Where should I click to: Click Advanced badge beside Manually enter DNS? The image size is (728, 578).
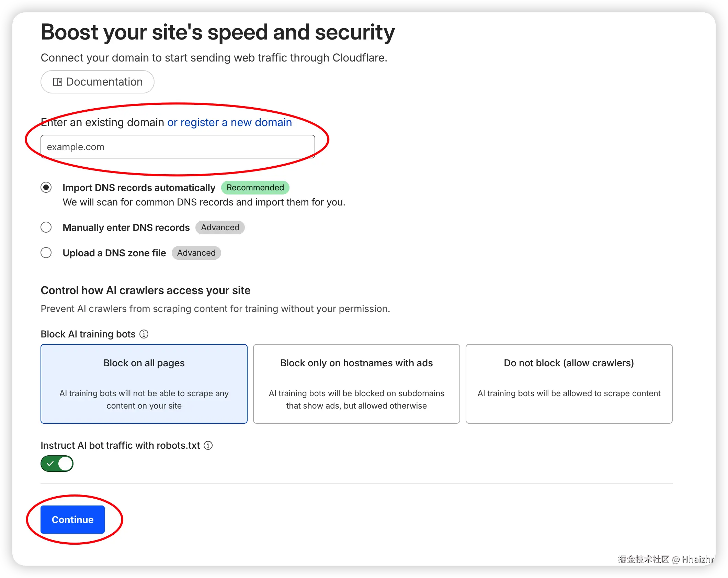tap(220, 227)
